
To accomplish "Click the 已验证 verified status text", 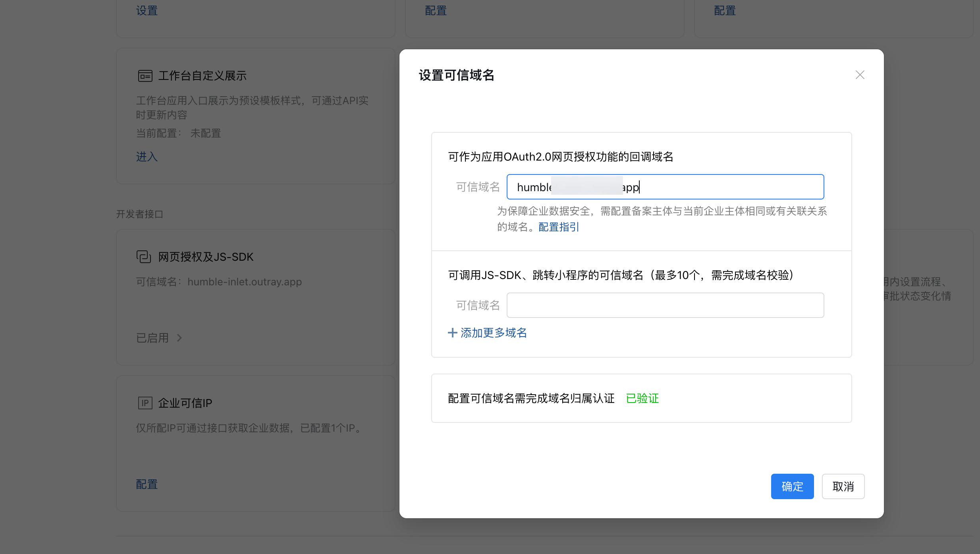I will pyautogui.click(x=642, y=398).
